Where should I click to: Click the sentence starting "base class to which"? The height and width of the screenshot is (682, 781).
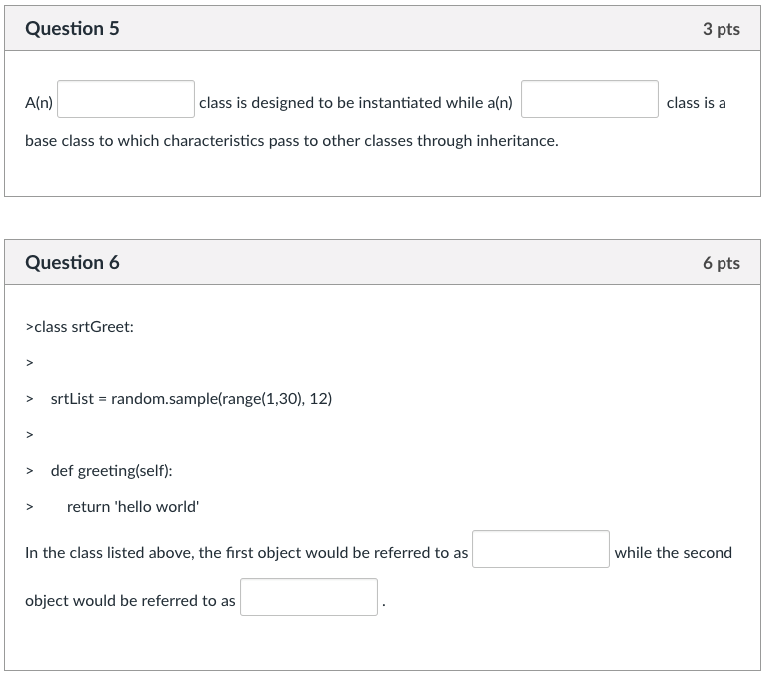[291, 141]
